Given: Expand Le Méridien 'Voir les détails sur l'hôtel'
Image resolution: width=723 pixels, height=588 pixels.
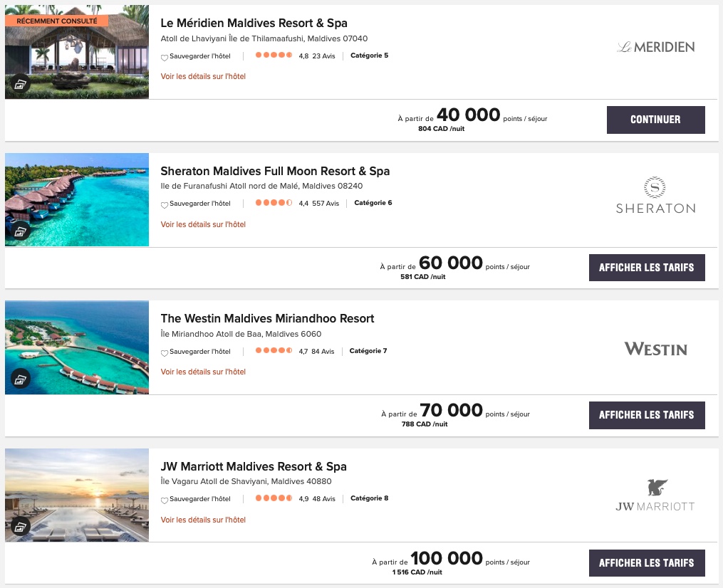Looking at the screenshot, I should pos(203,76).
